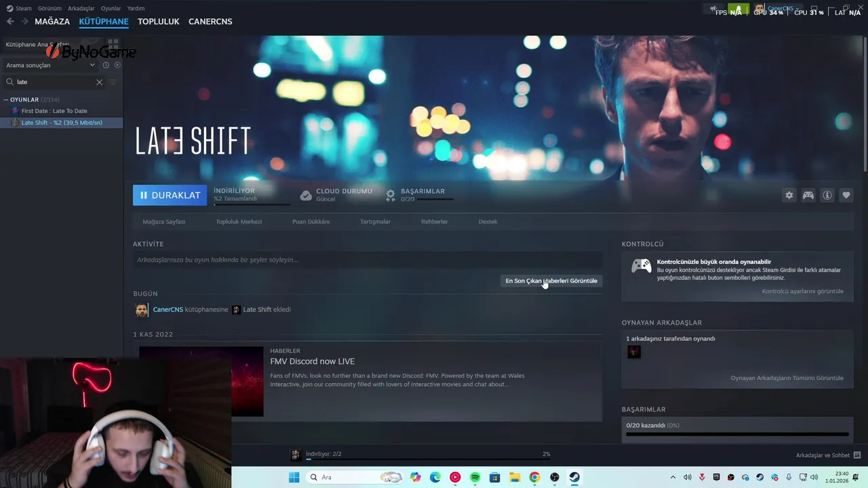Open game settings gear icon
Image resolution: width=868 pixels, height=488 pixels.
click(789, 195)
